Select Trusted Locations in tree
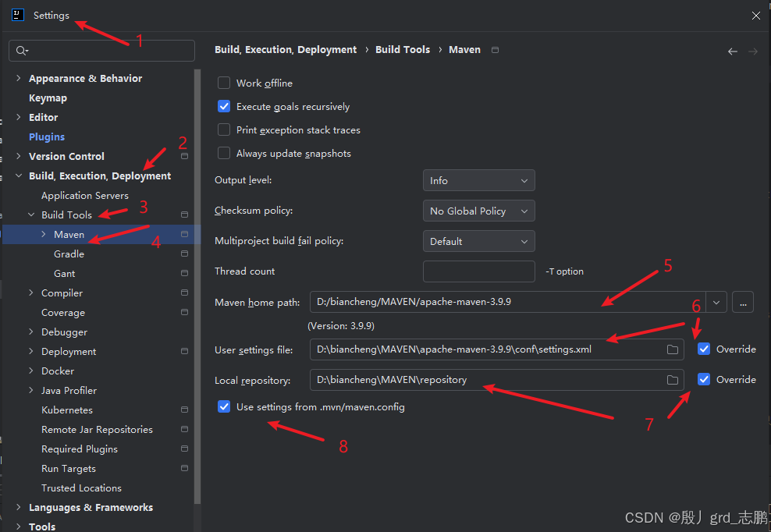Screen dimensions: 771x532 click(x=82, y=488)
